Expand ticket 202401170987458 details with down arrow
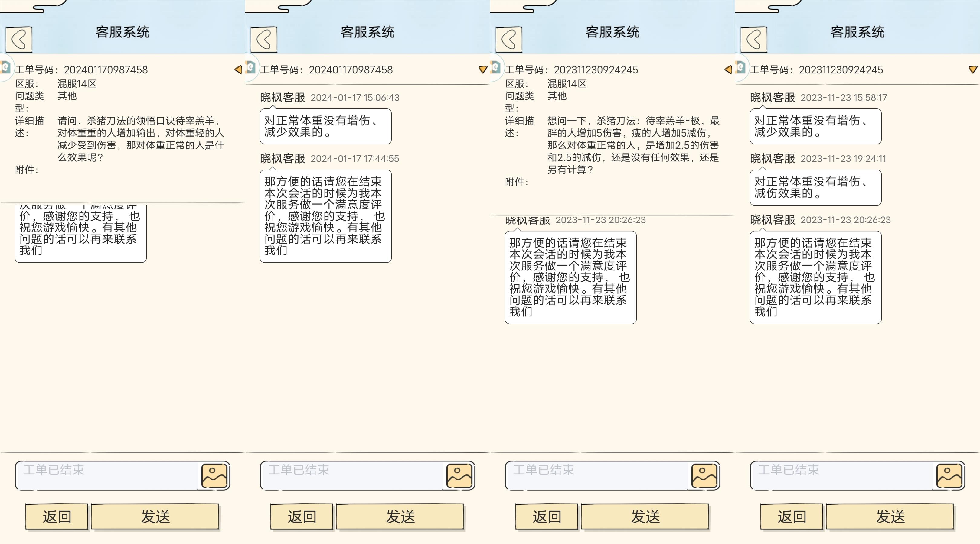980x544 pixels. coord(483,70)
